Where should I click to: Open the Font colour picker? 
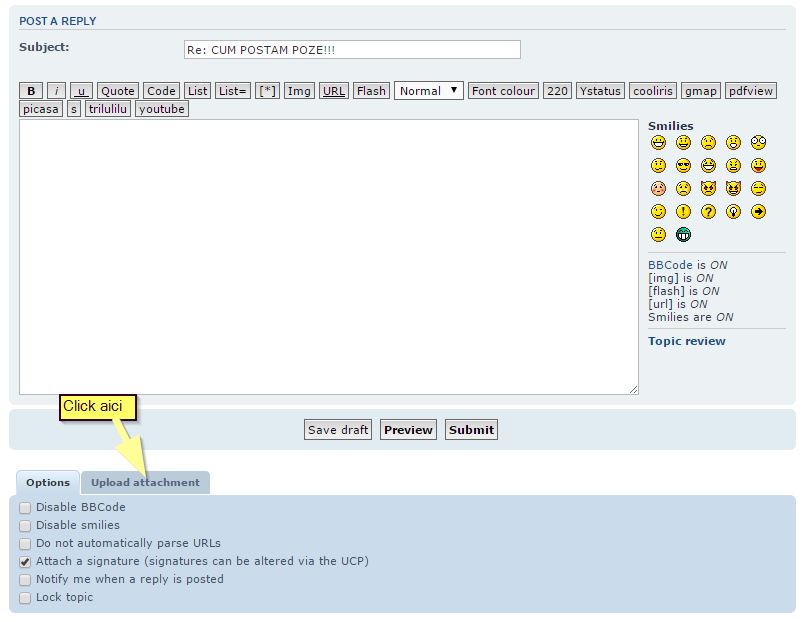click(503, 91)
